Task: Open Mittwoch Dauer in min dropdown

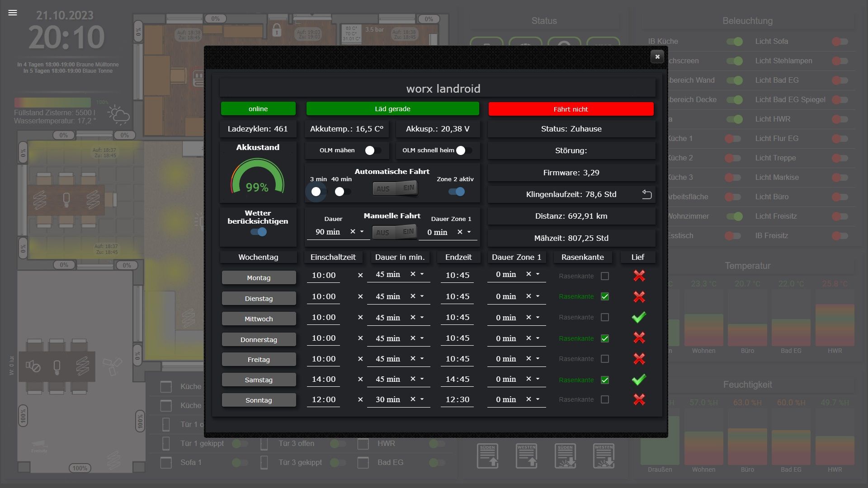Action: click(422, 317)
